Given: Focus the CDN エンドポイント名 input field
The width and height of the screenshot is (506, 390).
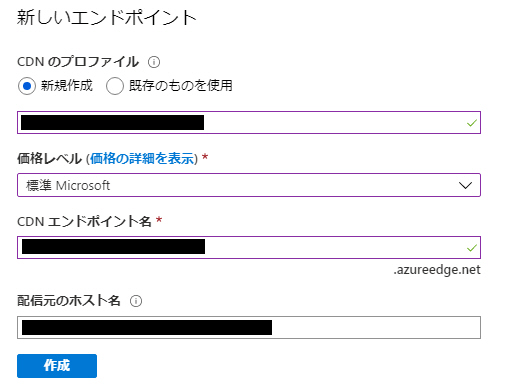Looking at the screenshot, I should [249, 247].
